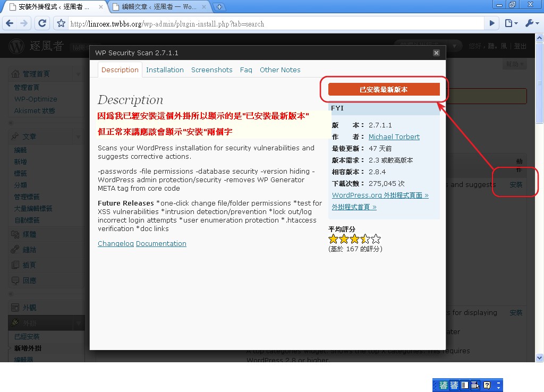
Task: Open 分類 under 文章
Action: (x=20, y=185)
